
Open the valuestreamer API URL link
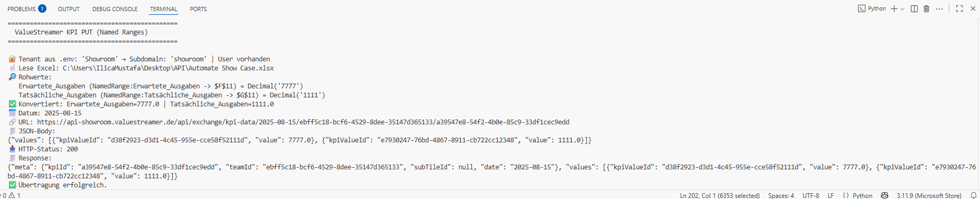(x=303, y=122)
